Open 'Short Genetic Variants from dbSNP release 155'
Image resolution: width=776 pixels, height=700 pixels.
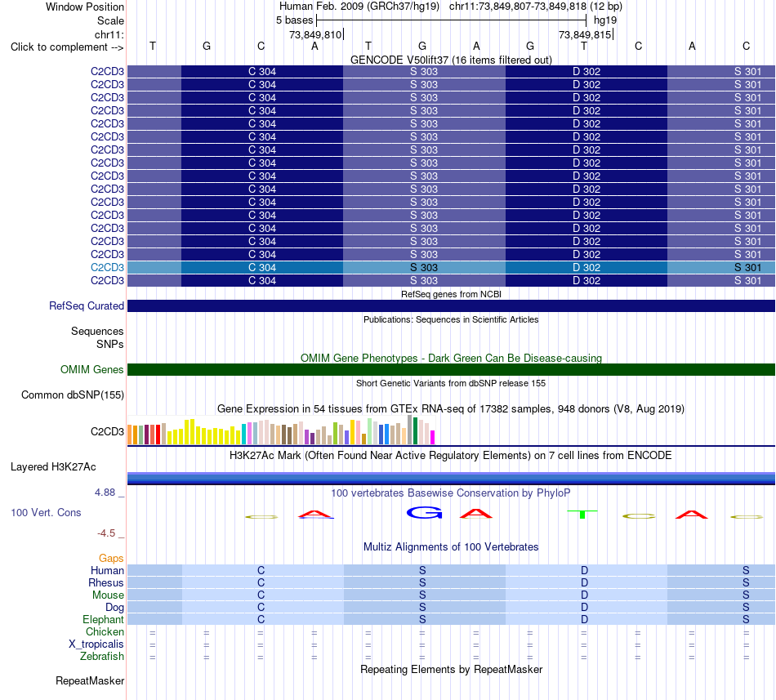click(451, 383)
